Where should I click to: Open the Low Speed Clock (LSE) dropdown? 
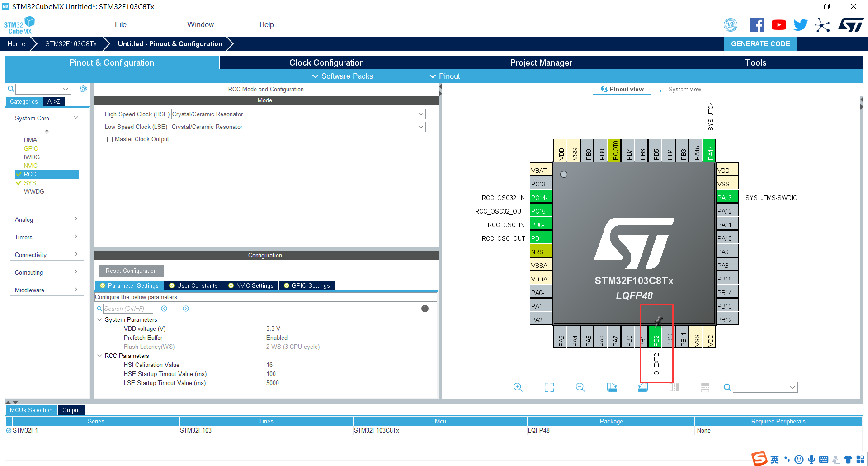[298, 127]
